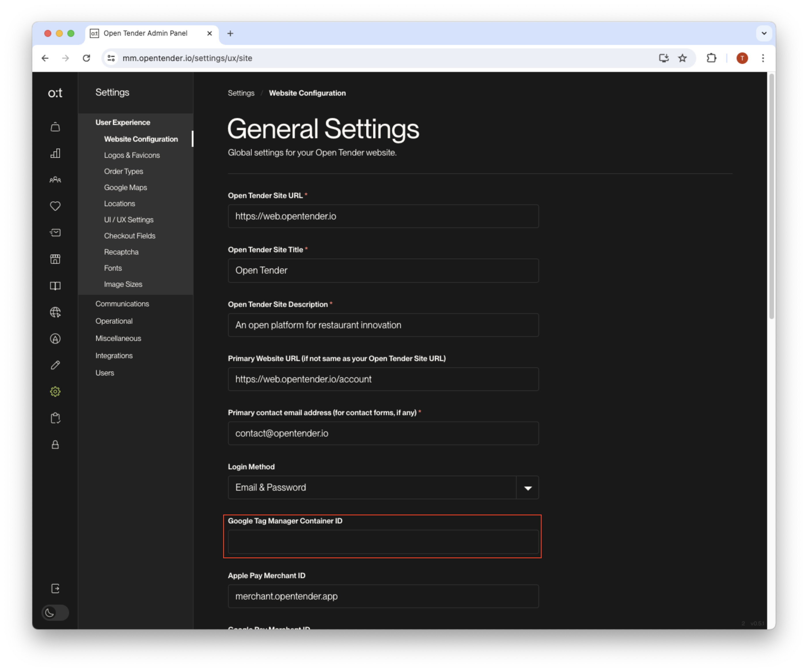Open the Chrome profile avatar T
Viewport: 808px width, 672px height.
click(742, 58)
